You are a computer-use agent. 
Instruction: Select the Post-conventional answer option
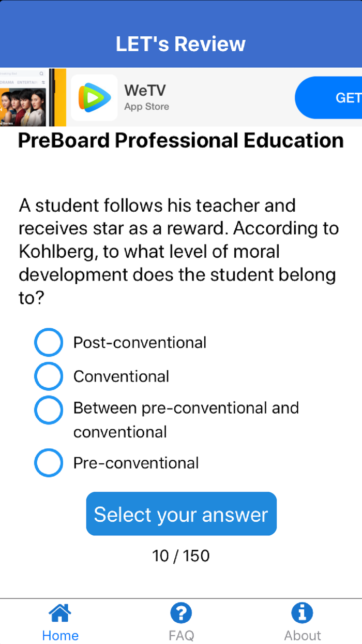point(48,342)
